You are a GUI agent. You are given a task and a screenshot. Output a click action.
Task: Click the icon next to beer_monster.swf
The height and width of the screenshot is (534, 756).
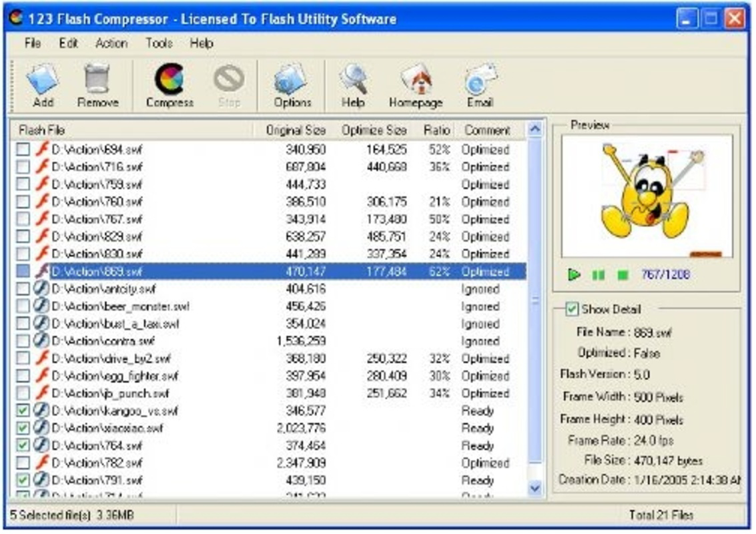pyautogui.click(x=41, y=306)
